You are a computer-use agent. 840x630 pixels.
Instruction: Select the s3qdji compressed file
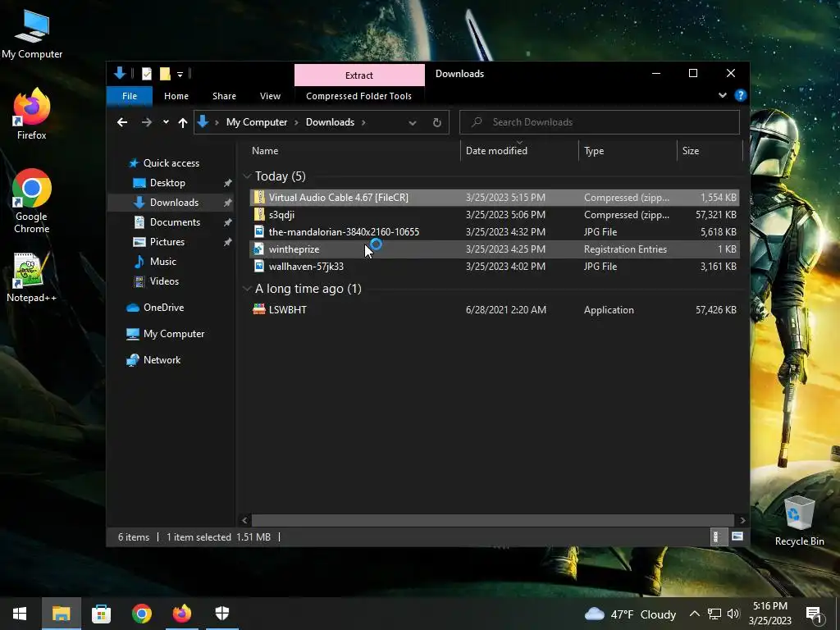494,215
